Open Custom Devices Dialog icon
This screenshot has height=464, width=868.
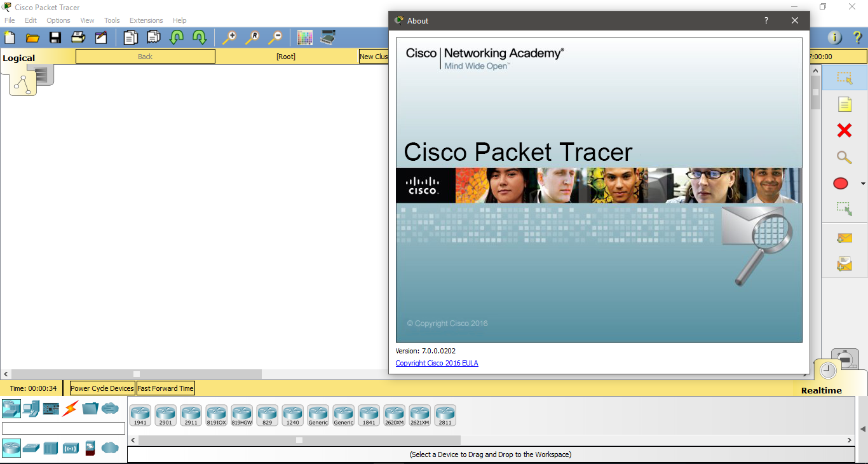(328, 38)
